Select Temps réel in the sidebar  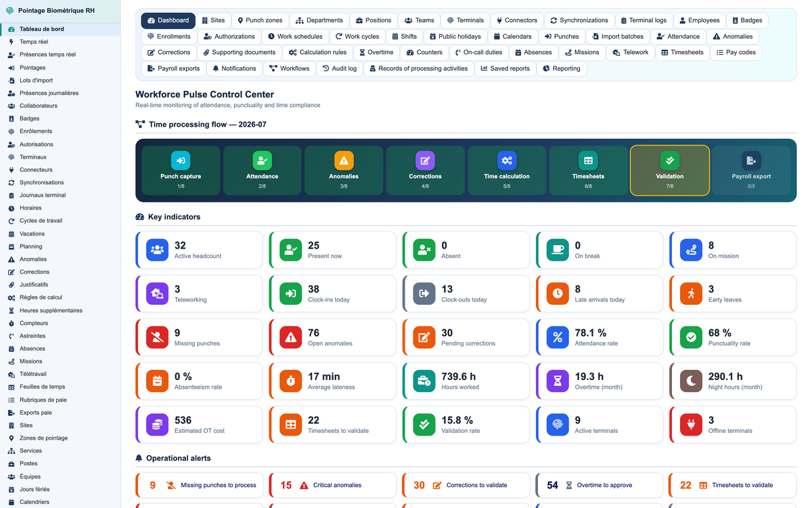[60, 42]
